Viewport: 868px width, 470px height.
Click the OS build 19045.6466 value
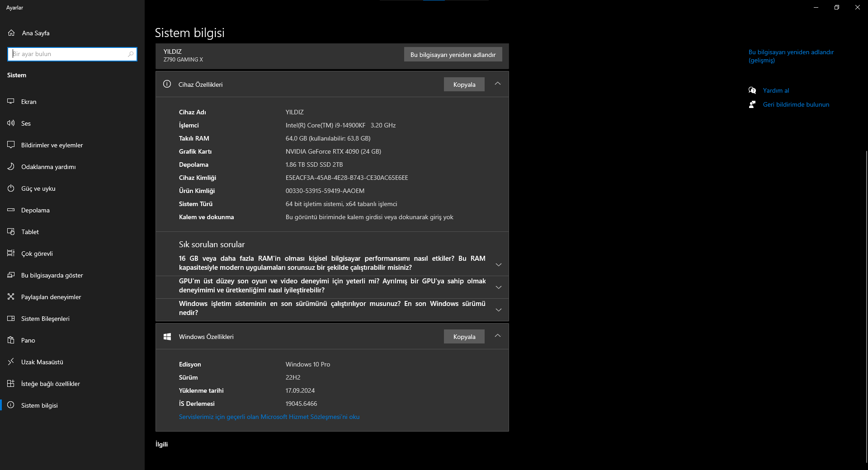(x=301, y=404)
